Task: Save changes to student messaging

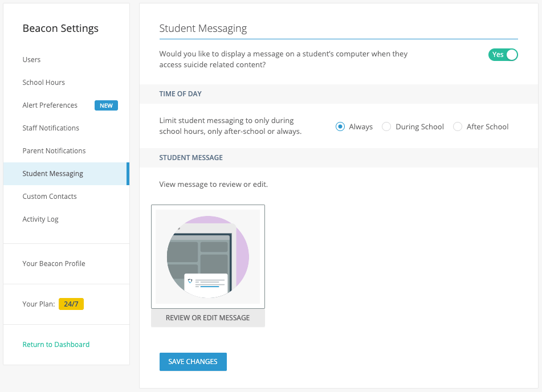Action: [x=193, y=362]
